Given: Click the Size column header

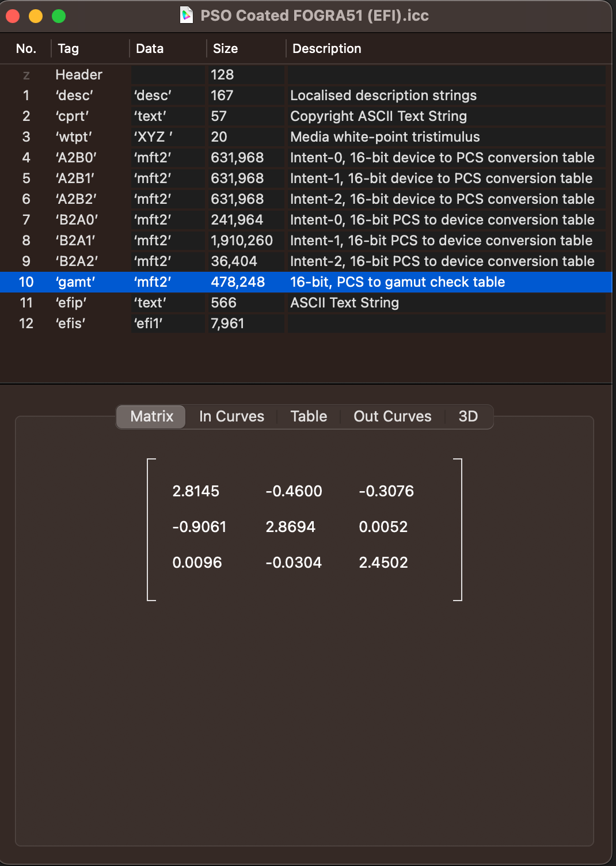Looking at the screenshot, I should click(225, 48).
